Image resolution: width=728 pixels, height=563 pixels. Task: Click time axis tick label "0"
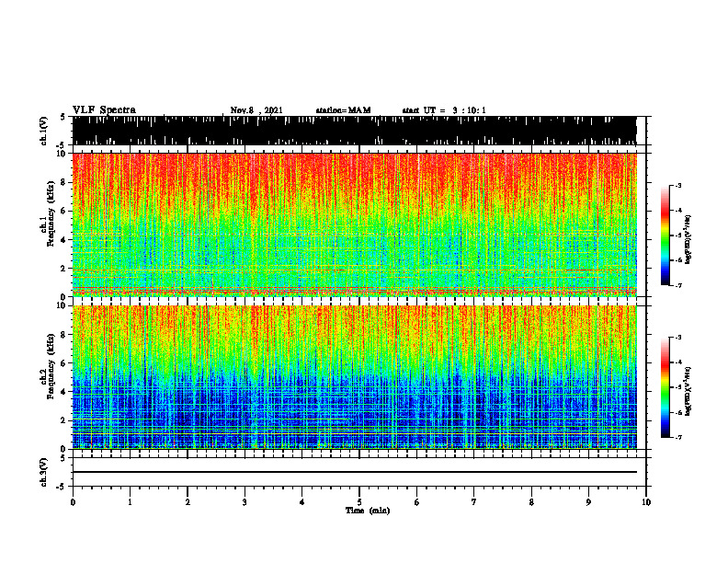pos(73,502)
